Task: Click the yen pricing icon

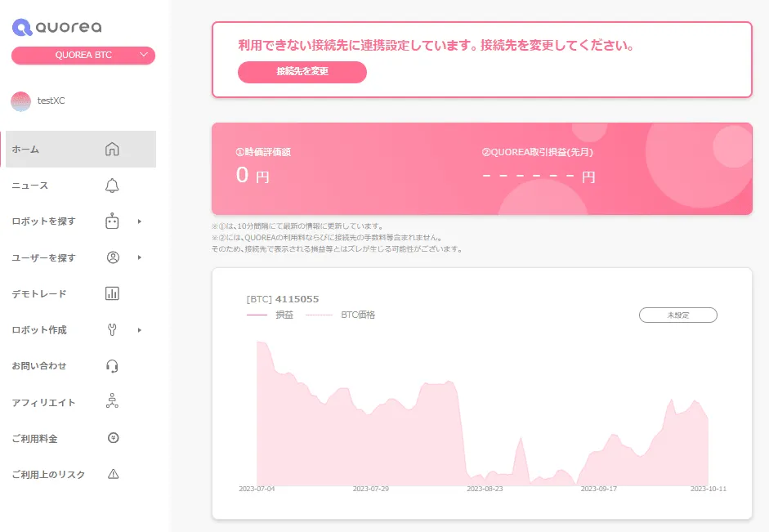Action: (x=113, y=438)
